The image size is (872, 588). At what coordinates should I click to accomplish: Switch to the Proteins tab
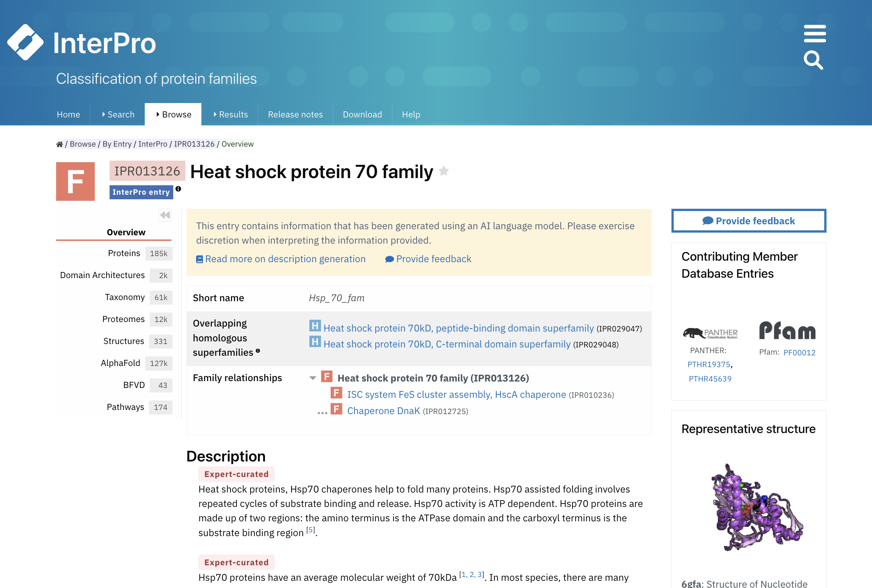(124, 253)
